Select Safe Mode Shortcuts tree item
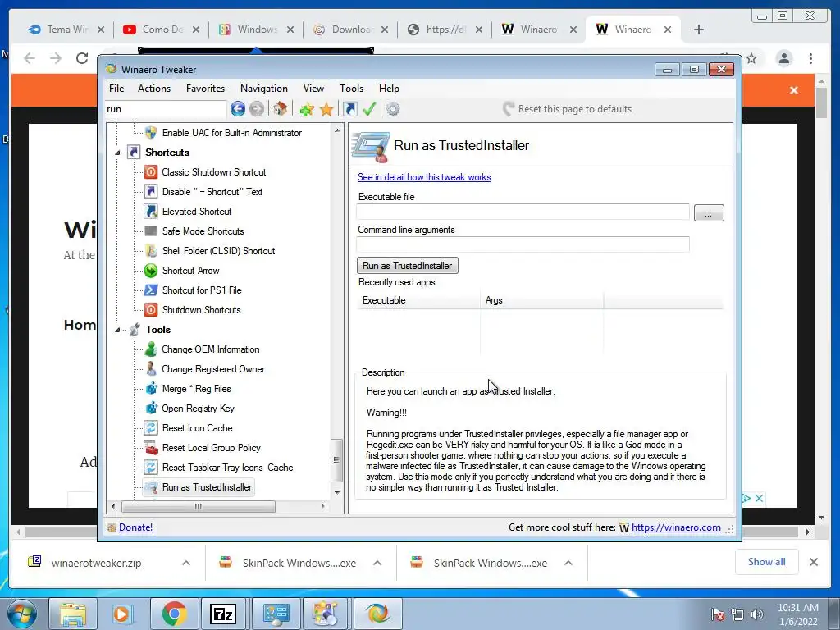Screen dimensions: 840x630 [203, 231]
